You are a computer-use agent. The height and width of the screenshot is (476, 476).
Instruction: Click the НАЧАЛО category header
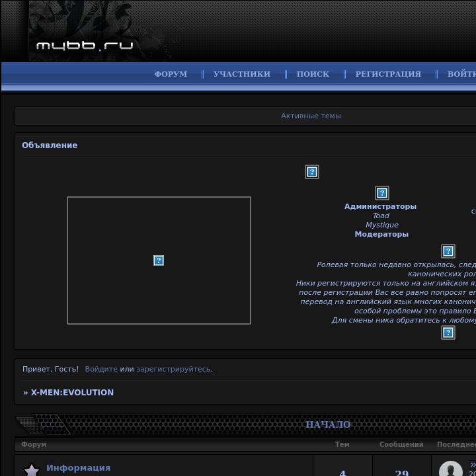coord(328,424)
